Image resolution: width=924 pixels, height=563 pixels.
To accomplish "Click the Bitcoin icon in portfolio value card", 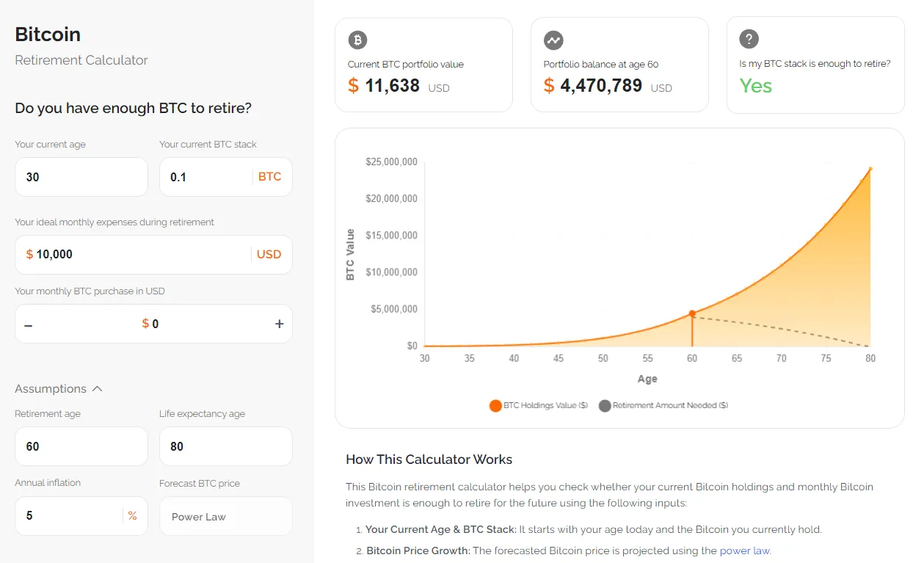I will click(x=357, y=40).
